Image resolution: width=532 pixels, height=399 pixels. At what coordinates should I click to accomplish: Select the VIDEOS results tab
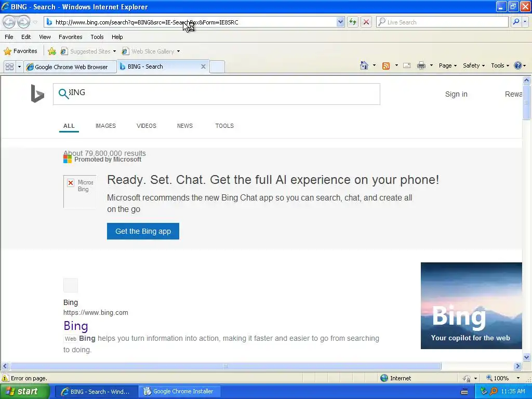pos(146,126)
